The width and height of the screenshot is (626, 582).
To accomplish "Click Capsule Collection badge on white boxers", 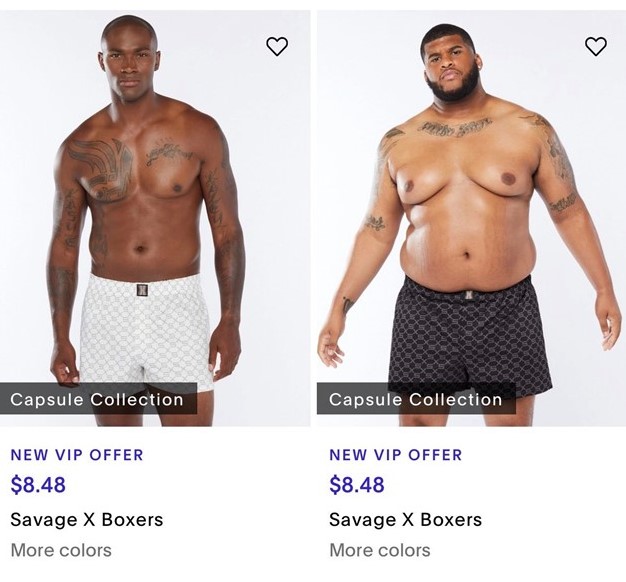I will pyautogui.click(x=98, y=399).
